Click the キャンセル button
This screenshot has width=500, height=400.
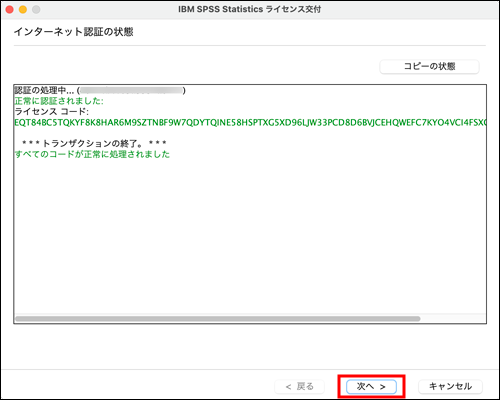tap(450, 386)
